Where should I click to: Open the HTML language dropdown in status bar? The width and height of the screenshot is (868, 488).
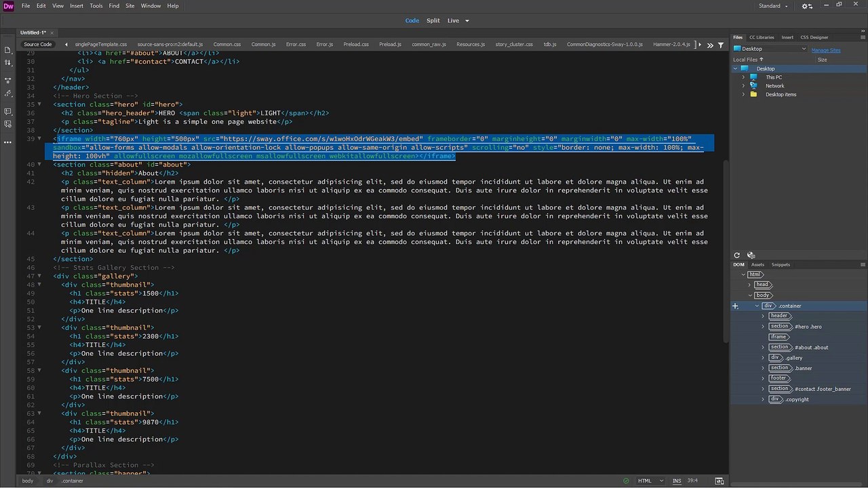click(650, 481)
